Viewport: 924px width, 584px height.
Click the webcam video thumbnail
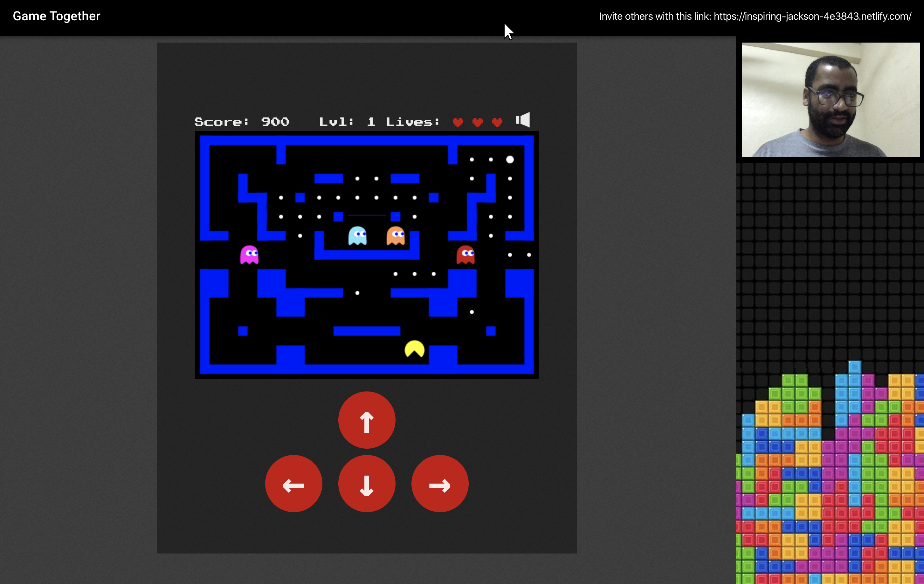831,100
